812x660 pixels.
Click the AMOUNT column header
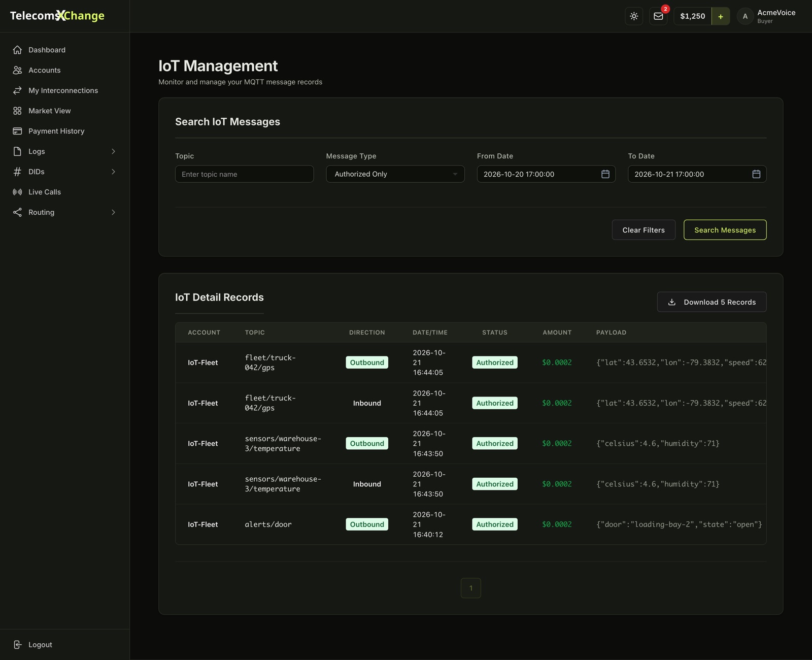point(557,333)
